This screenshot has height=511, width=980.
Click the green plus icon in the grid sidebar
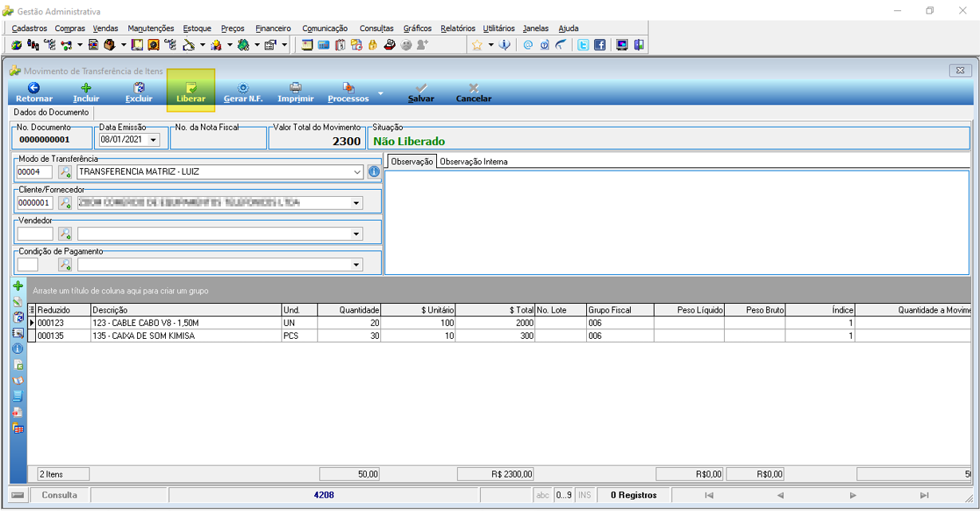click(x=18, y=285)
